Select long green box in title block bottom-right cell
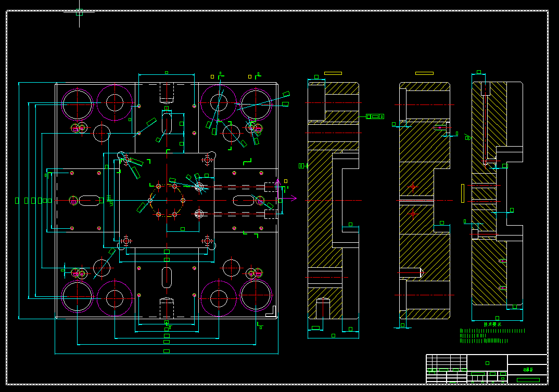The height and width of the screenshot is (392, 559). pyautogui.click(x=528, y=380)
